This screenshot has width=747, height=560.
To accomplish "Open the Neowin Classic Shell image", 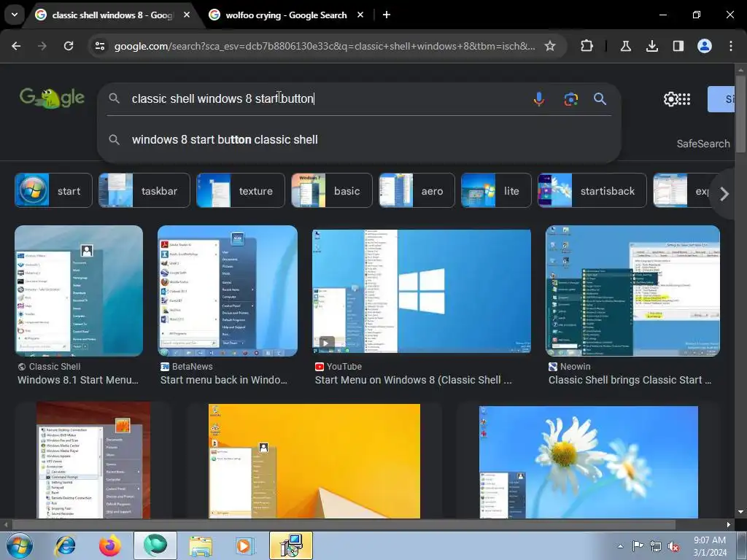I will (632, 291).
